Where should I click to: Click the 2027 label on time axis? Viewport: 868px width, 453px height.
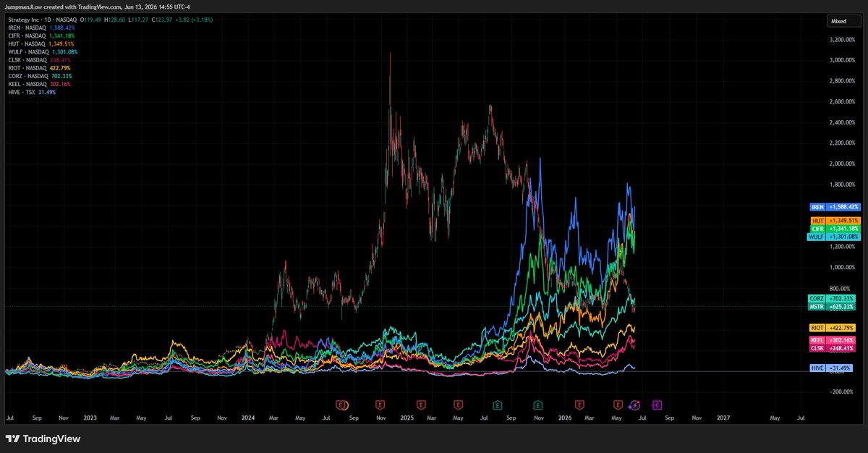coord(723,418)
